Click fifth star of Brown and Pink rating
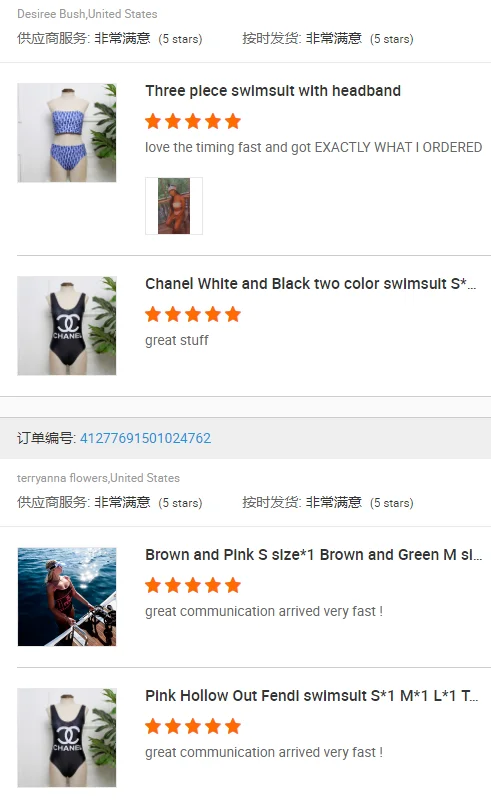491x807 pixels. click(233, 585)
